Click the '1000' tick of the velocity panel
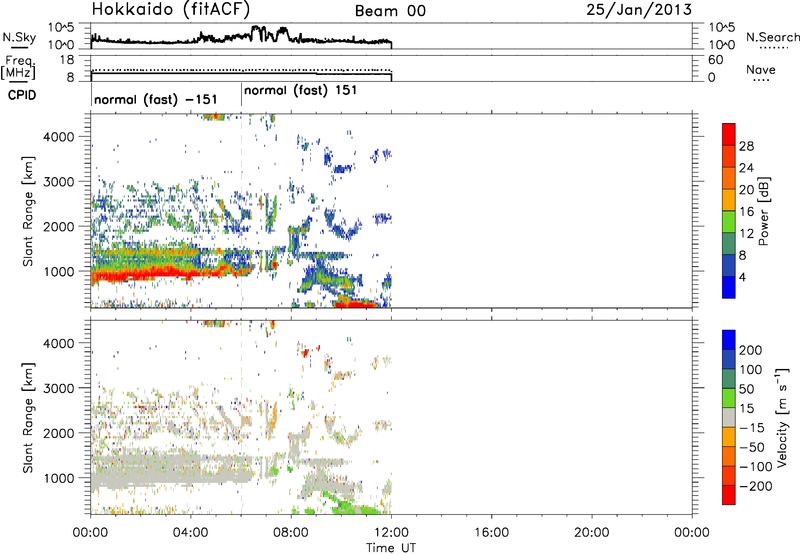Image resolution: width=800 pixels, height=554 pixels. click(x=59, y=478)
